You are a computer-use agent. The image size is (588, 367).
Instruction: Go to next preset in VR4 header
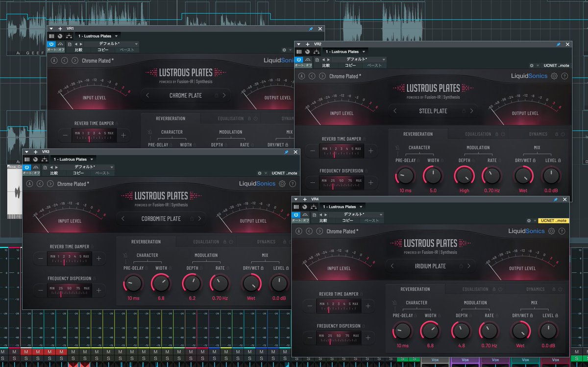[319, 231]
